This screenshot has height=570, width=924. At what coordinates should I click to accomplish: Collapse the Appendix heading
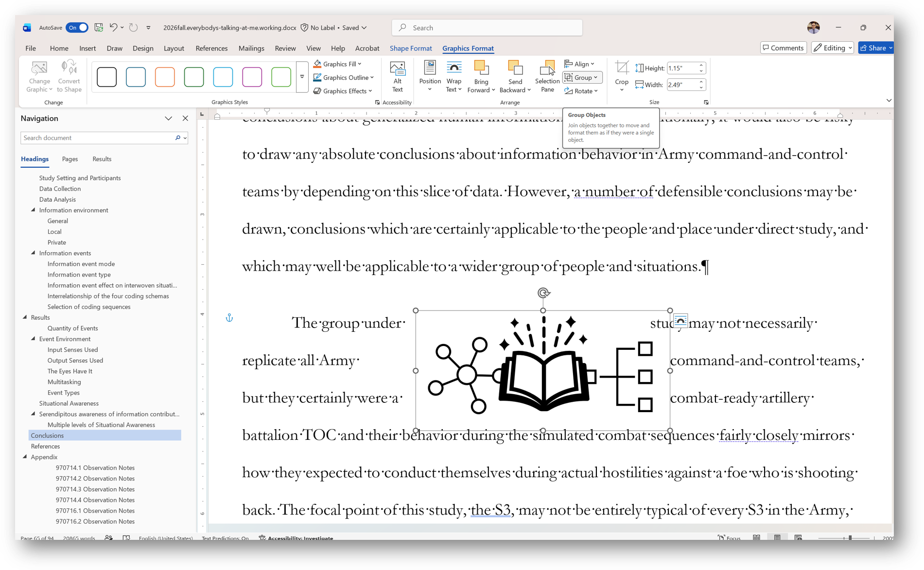pos(25,457)
